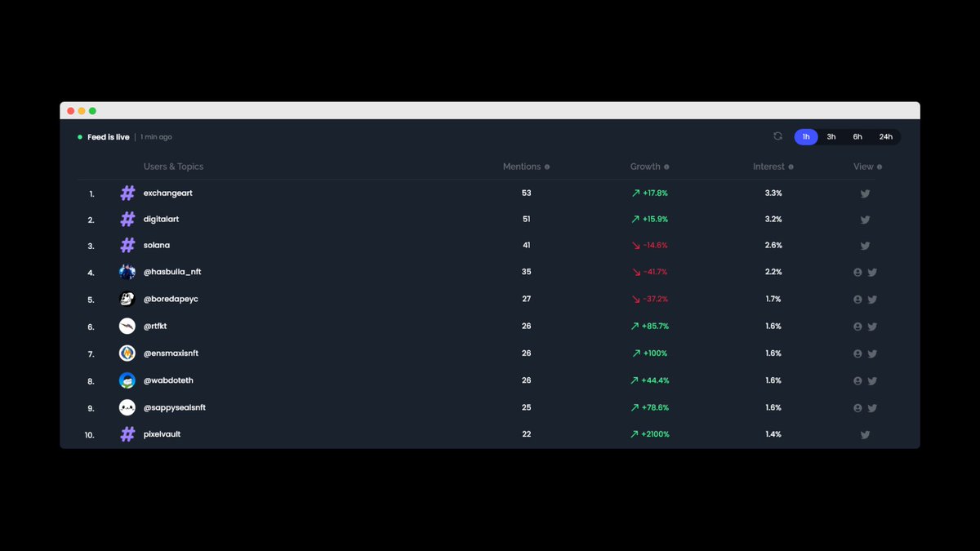The height and width of the screenshot is (551, 980).
Task: Open profile icon for @rtfkt
Action: pyautogui.click(x=857, y=327)
